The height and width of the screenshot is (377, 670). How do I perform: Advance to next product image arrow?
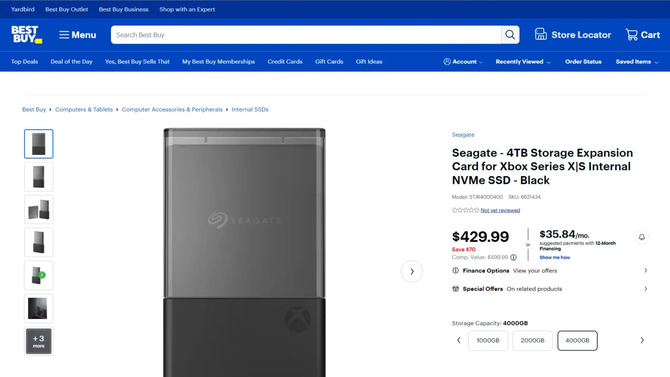412,271
